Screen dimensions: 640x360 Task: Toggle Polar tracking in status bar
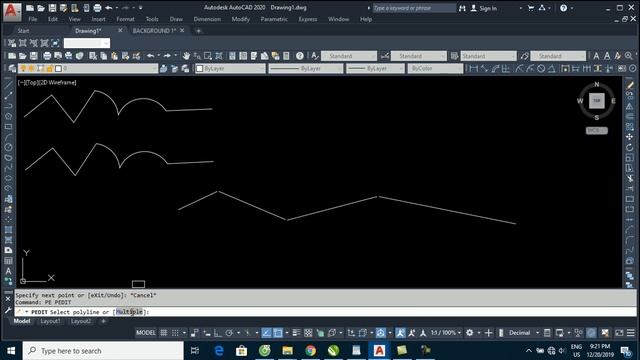coord(229,333)
